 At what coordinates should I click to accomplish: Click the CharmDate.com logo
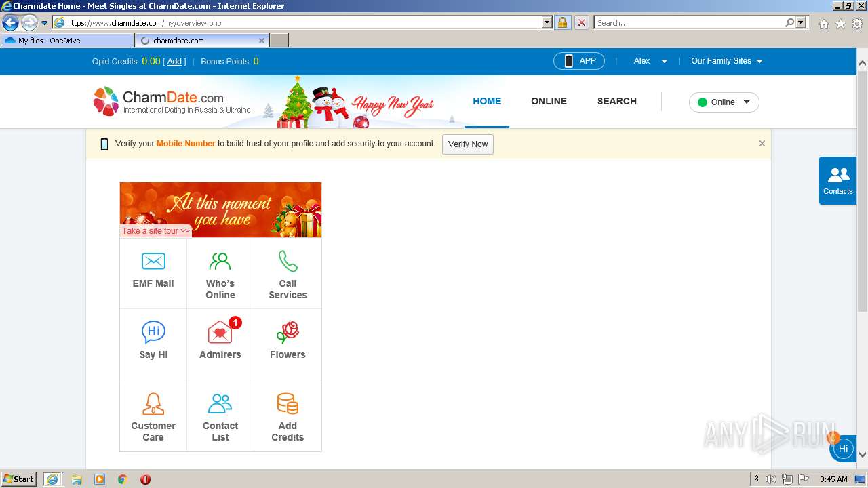point(172,102)
